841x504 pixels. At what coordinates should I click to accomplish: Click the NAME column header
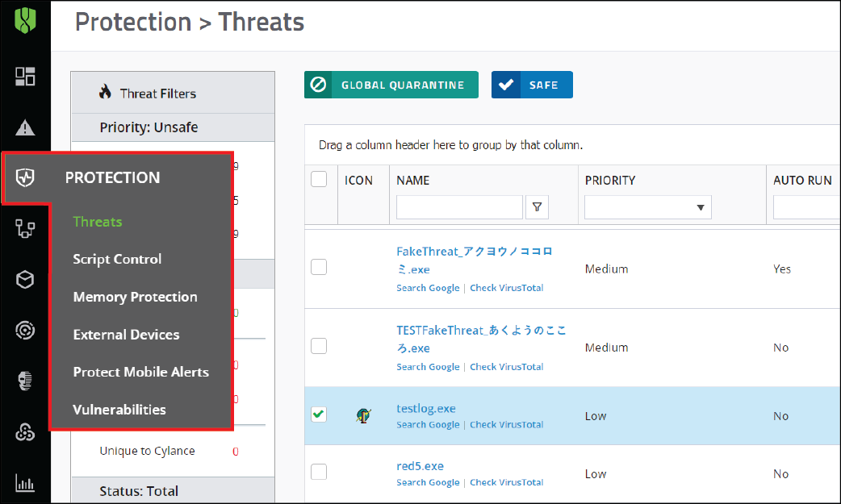[x=413, y=181]
